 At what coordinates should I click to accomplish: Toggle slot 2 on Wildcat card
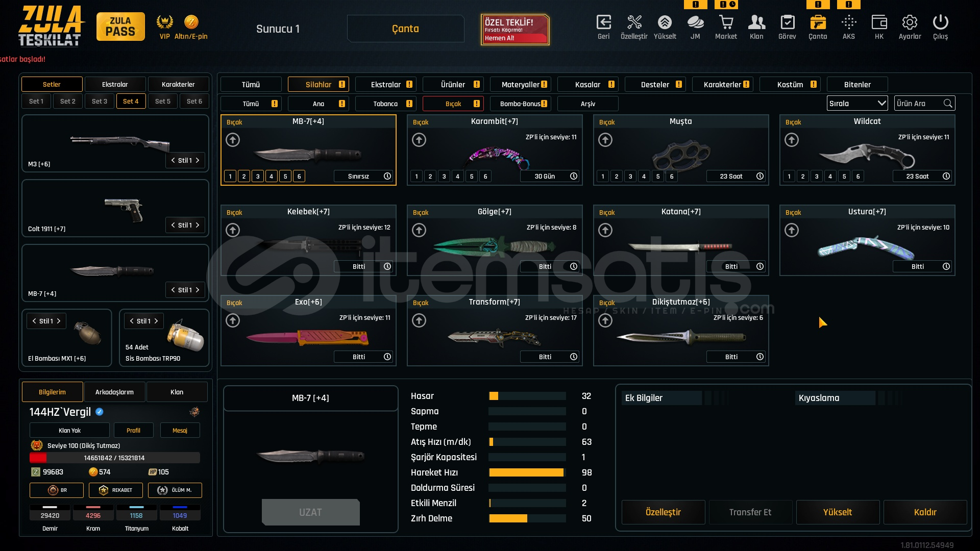(x=803, y=177)
